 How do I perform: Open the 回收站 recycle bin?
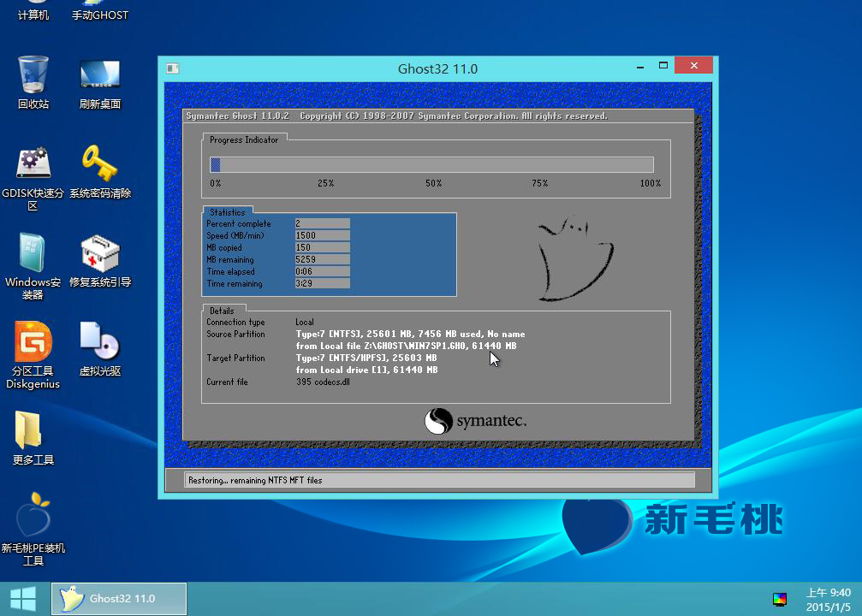pyautogui.click(x=33, y=82)
